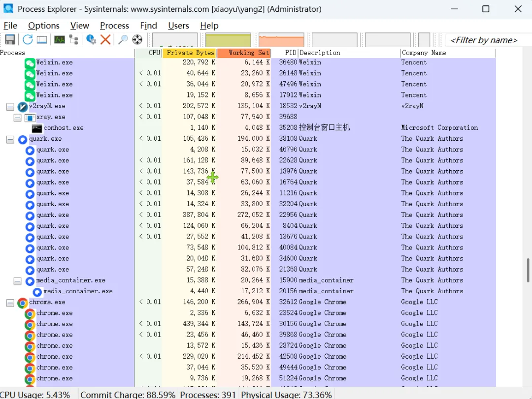This screenshot has height=399, width=532.
Task: Open the View menu
Action: (x=80, y=26)
